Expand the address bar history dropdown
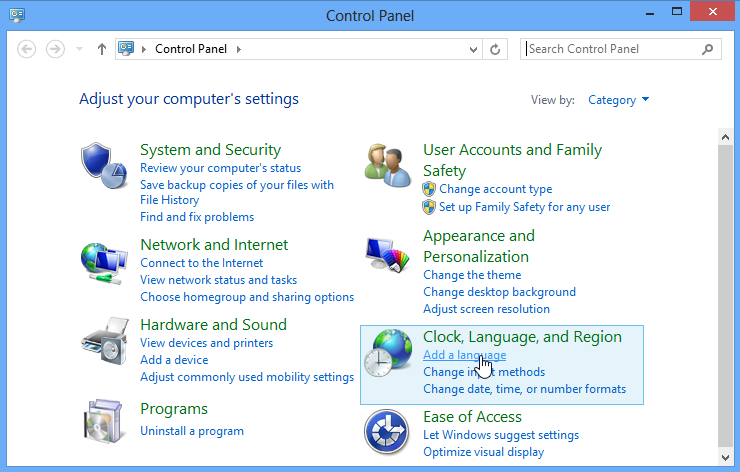Image resolution: width=740 pixels, height=472 pixels. [x=473, y=50]
